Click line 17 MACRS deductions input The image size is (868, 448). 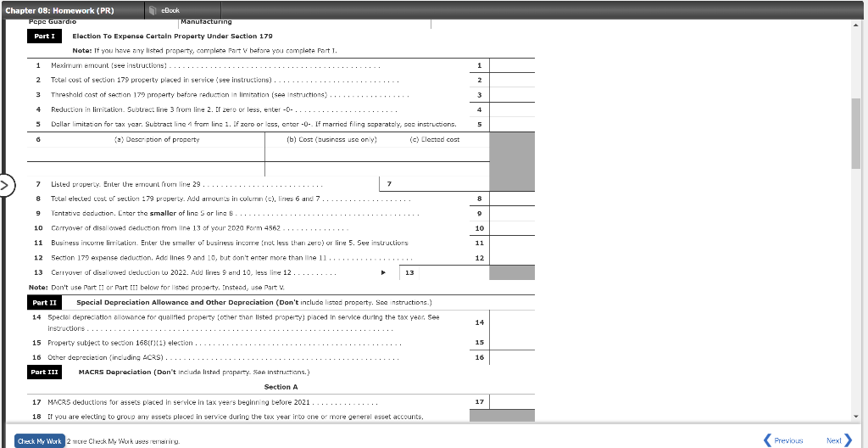click(512, 402)
